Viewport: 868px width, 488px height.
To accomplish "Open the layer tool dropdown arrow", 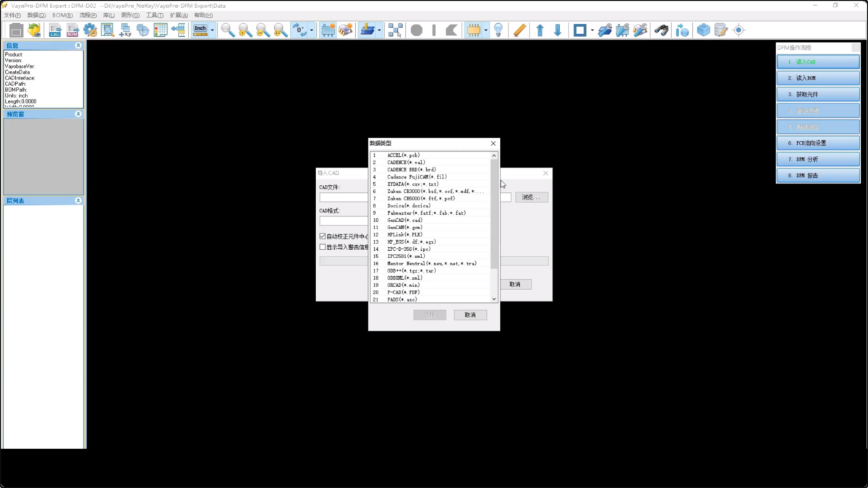I will point(380,30).
